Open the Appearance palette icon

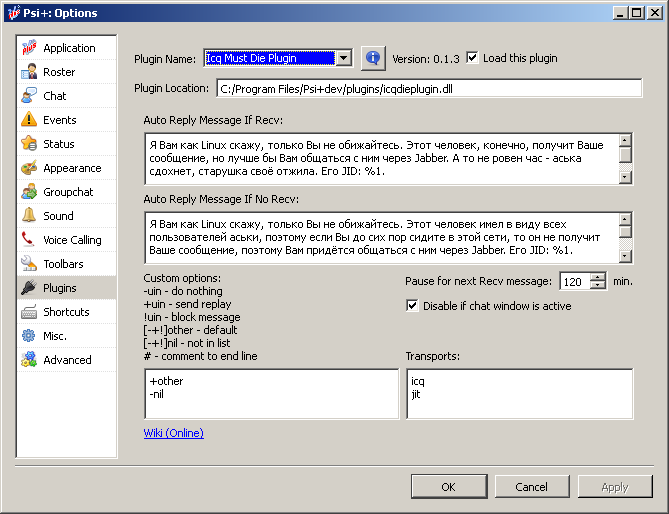[29, 168]
